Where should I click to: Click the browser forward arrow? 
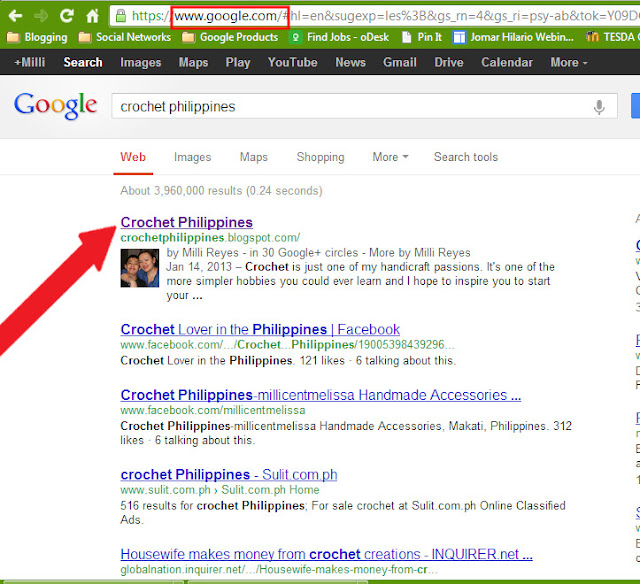click(40, 16)
